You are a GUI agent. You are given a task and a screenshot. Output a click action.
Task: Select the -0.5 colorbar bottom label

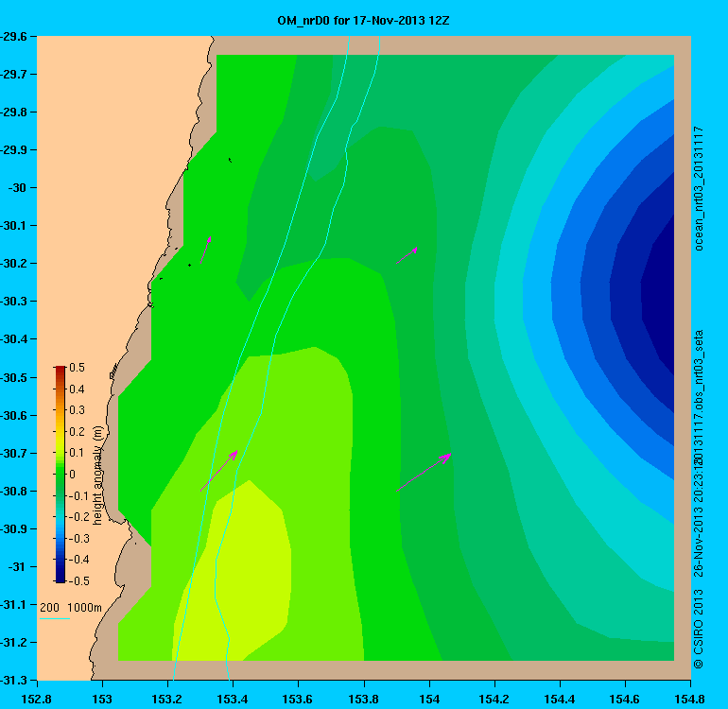coord(78,580)
